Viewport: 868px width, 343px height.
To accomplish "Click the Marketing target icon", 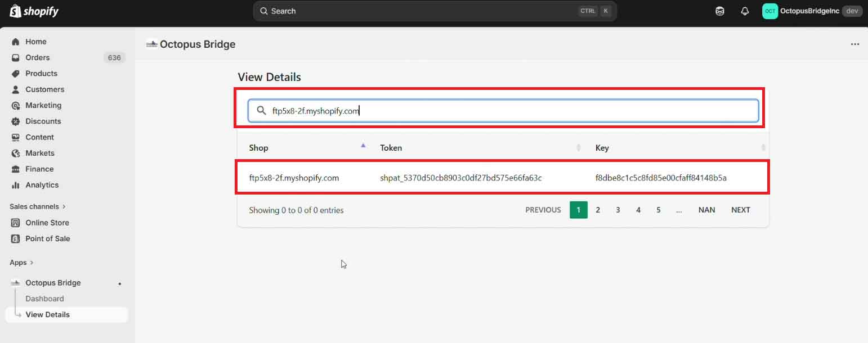I will 15,105.
